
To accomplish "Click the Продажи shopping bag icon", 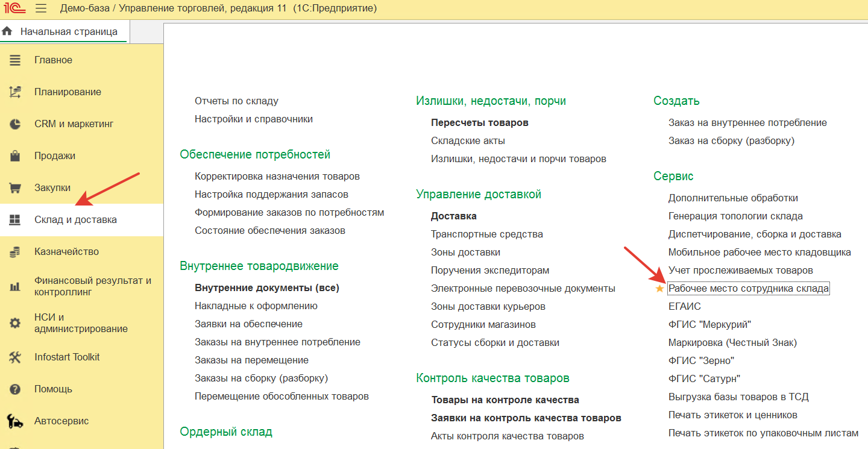I will 15,156.
